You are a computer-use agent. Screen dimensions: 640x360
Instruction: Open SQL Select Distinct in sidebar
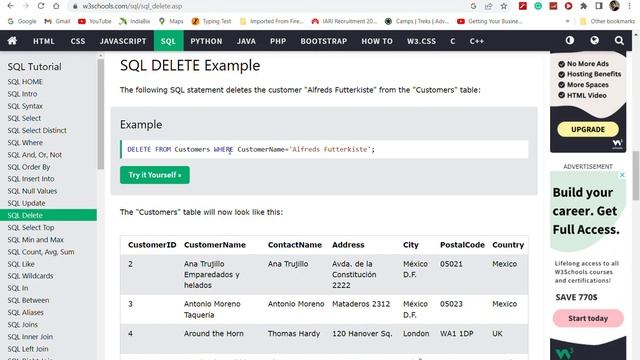37,130
